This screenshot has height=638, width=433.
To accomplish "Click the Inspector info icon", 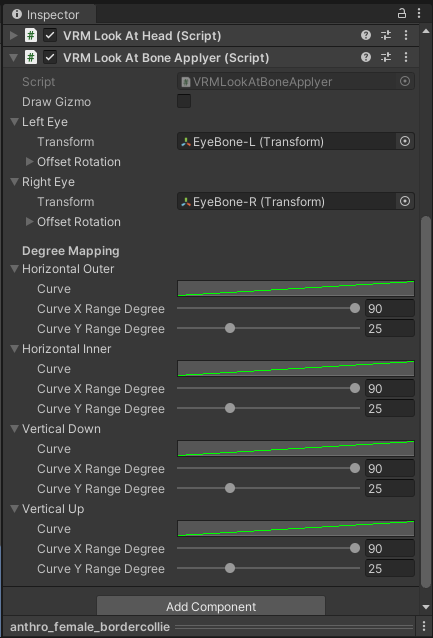I will point(17,14).
